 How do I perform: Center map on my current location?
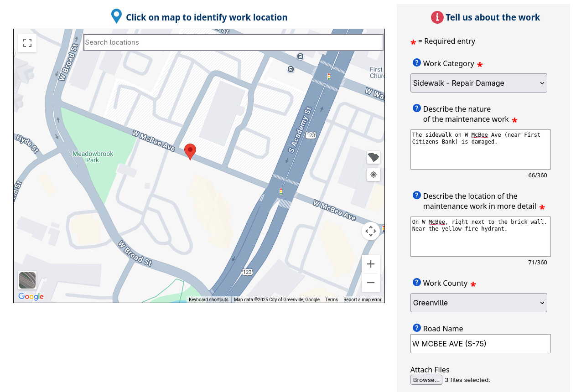(x=374, y=175)
